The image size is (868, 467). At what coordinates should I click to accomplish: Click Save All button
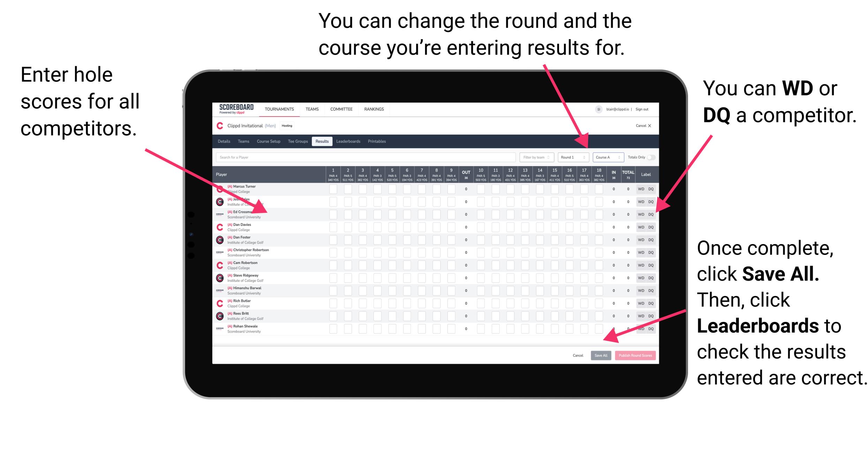600,355
